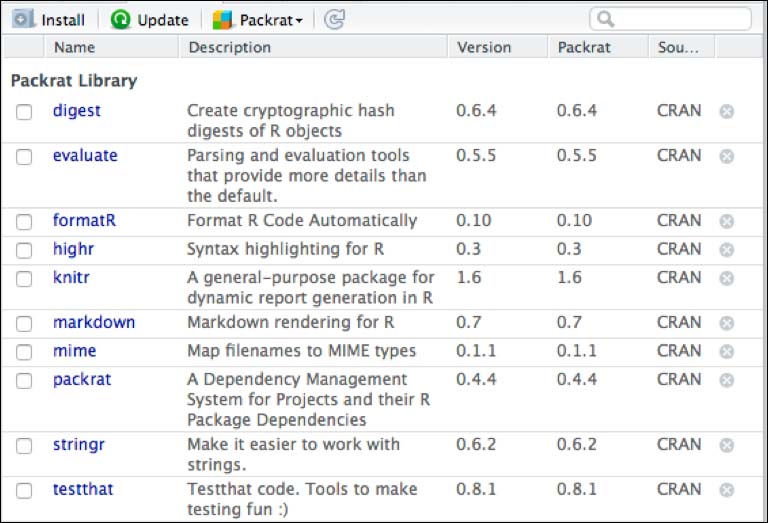Screen dimensions: 768x523
Task: Check the evaluate package checkbox
Action: tap(24, 157)
